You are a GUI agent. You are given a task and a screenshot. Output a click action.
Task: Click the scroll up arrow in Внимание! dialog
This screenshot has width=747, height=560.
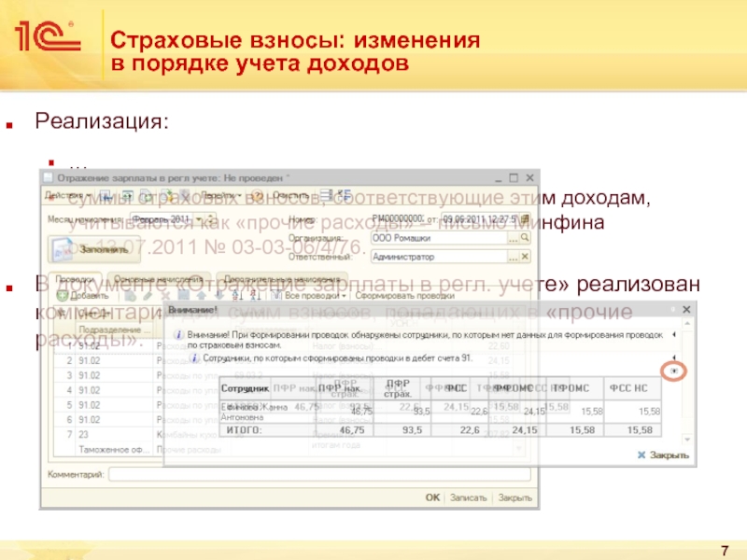[x=686, y=324]
